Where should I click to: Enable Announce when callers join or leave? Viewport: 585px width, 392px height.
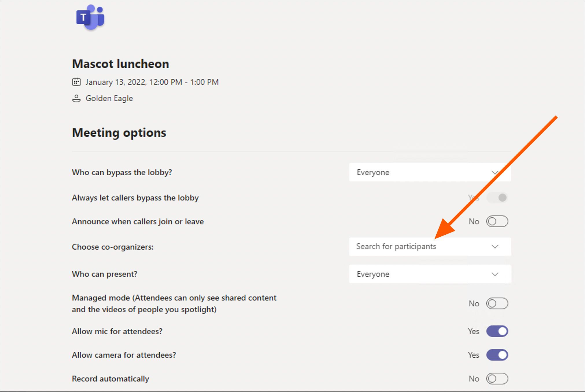tap(497, 222)
